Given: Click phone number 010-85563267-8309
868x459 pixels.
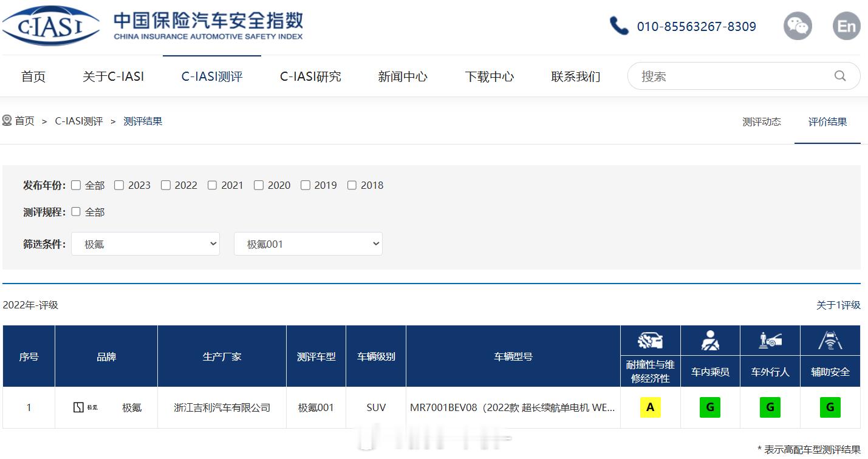Looking at the screenshot, I should pos(697,27).
